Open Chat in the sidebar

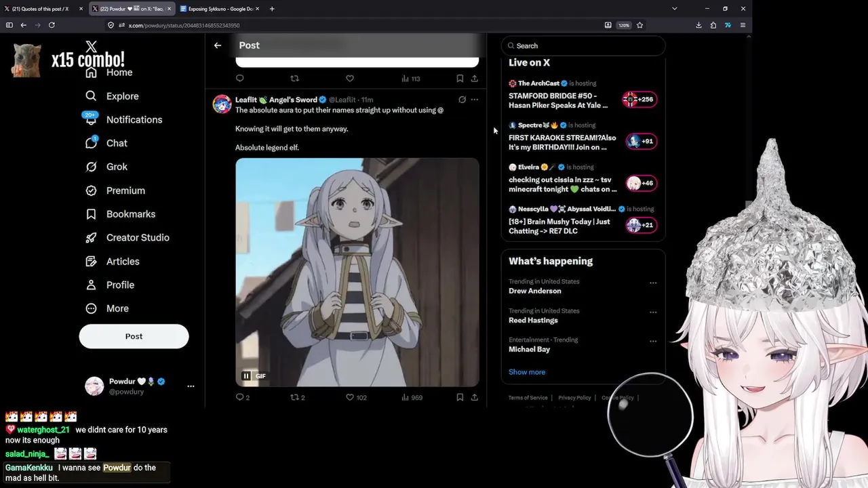pos(107,143)
